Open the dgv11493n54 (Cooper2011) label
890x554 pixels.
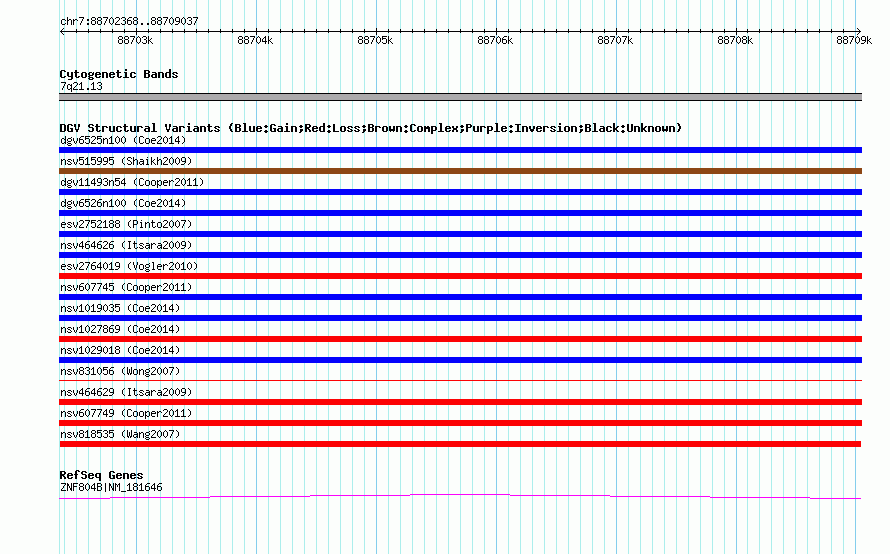click(132, 182)
